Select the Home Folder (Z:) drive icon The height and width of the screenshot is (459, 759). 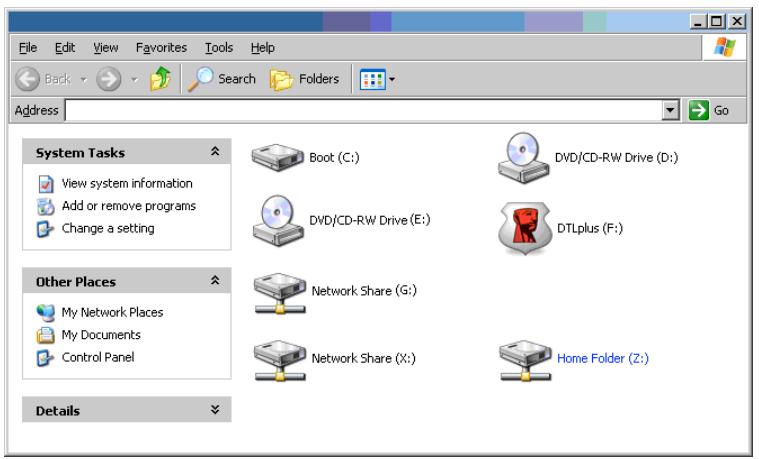coord(526,360)
